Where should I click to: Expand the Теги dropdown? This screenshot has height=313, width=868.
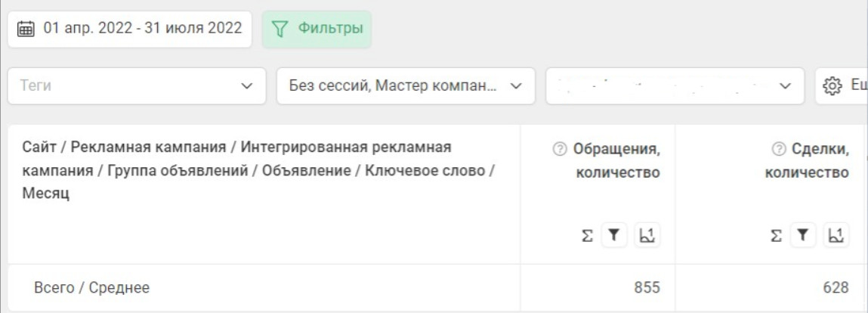click(136, 86)
